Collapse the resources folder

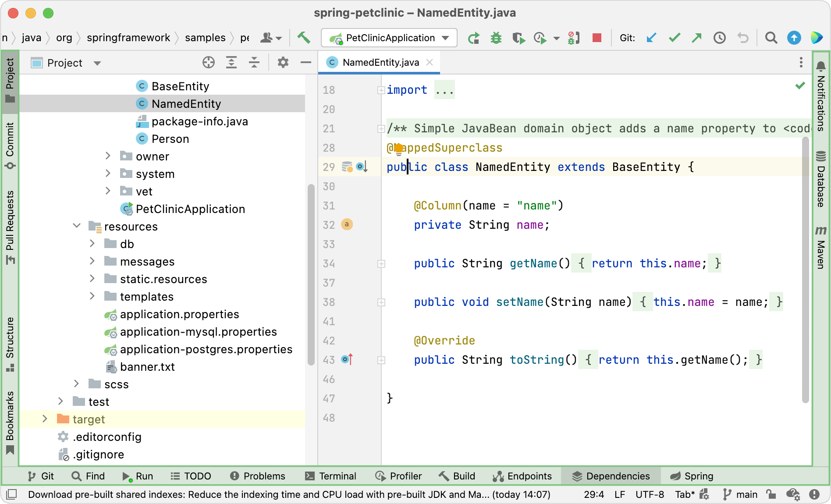pyautogui.click(x=77, y=226)
